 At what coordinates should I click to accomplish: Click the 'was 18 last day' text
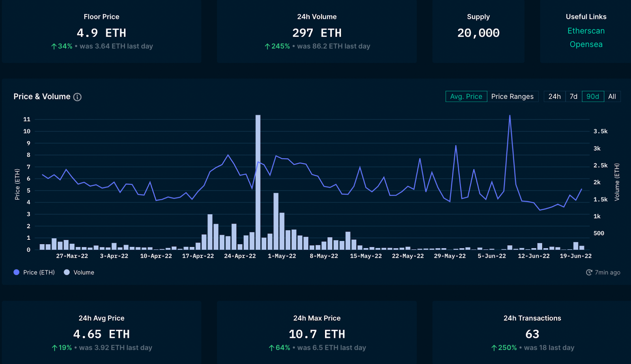(x=549, y=348)
